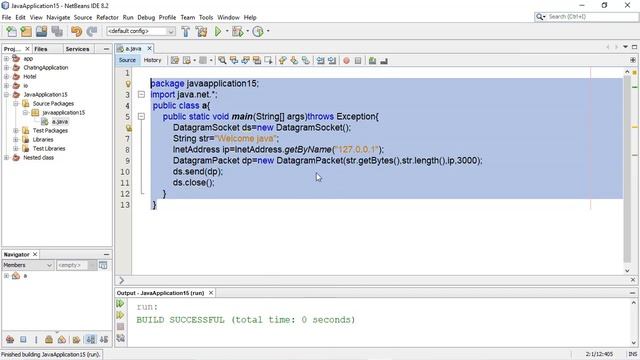The height and width of the screenshot is (360, 640).
Task: Toggle Fully Qualified Names in Navigator
Action: coord(76,339)
